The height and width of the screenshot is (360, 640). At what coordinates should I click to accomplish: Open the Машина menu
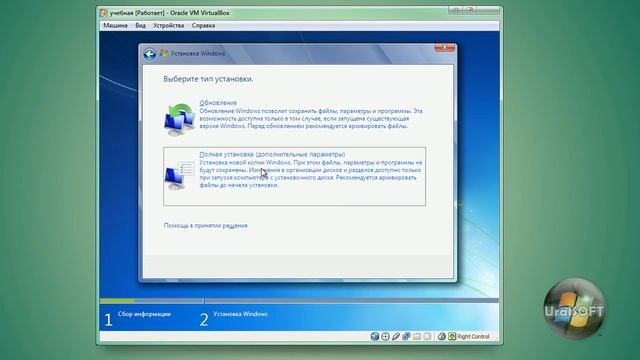click(x=115, y=25)
